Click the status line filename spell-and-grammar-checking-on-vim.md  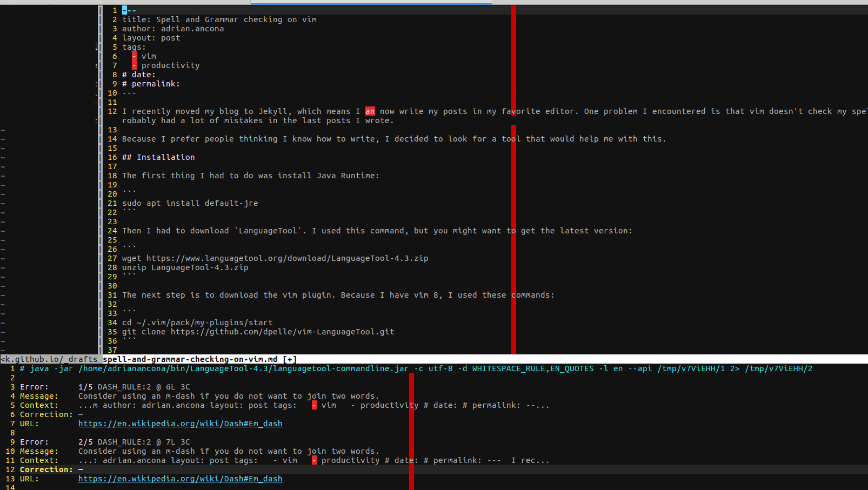190,359
